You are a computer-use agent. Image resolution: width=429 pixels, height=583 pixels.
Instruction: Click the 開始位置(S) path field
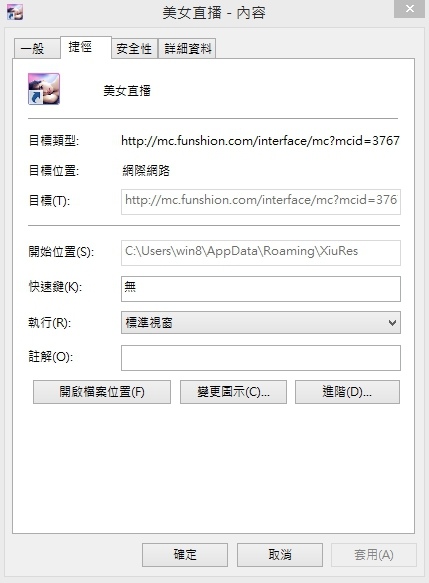click(x=261, y=252)
